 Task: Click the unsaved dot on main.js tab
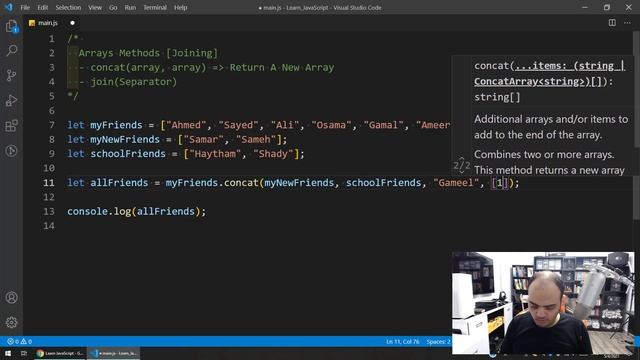tap(72, 23)
